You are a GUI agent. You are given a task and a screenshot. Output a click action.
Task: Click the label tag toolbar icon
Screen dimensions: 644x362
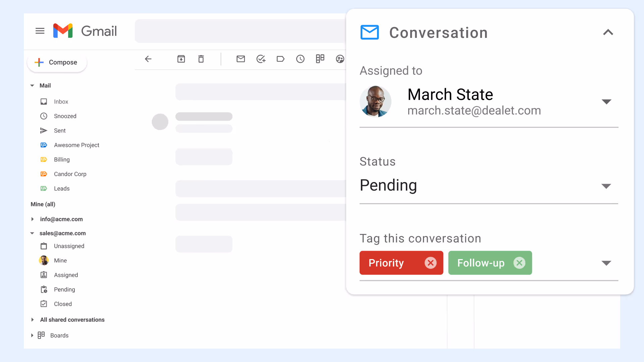coord(280,59)
